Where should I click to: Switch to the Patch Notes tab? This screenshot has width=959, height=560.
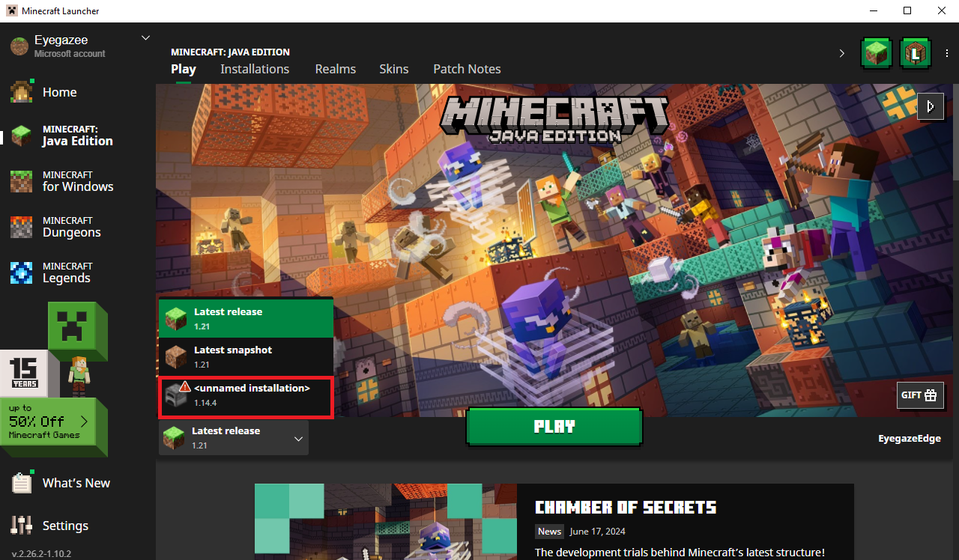[467, 69]
